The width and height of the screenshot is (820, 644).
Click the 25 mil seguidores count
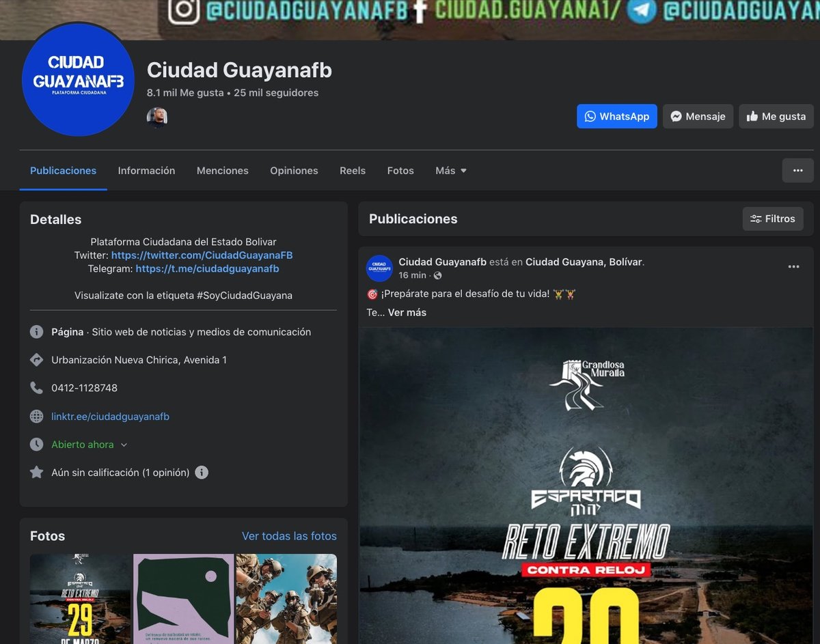click(276, 93)
